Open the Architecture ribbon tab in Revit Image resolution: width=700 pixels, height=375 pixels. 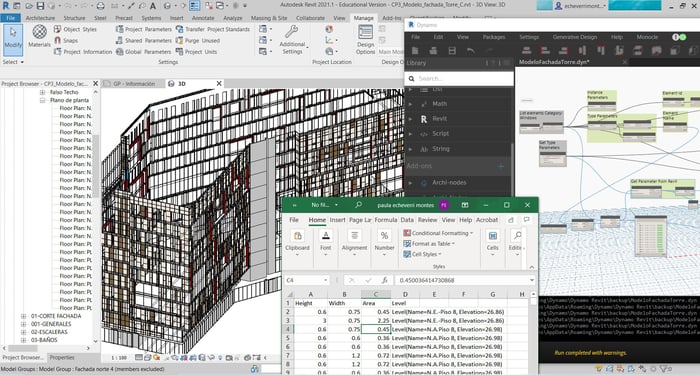40,18
